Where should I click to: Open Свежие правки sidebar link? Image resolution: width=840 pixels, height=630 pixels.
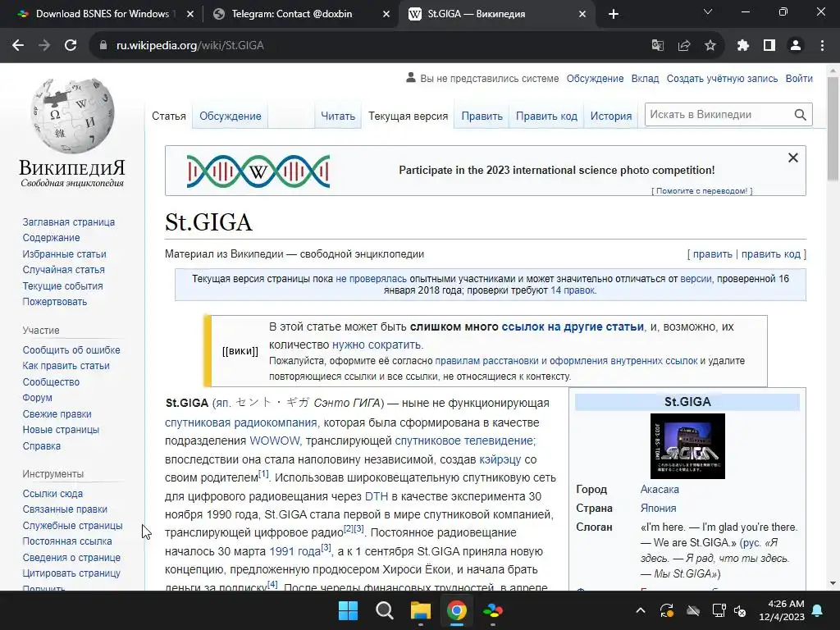tap(57, 414)
